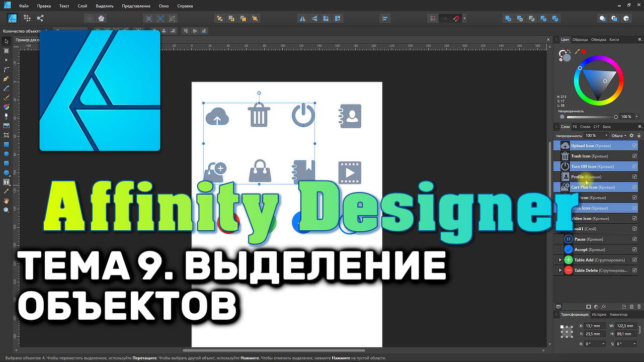Select the Crop tool
This screenshot has height=362, width=644.
click(7, 135)
